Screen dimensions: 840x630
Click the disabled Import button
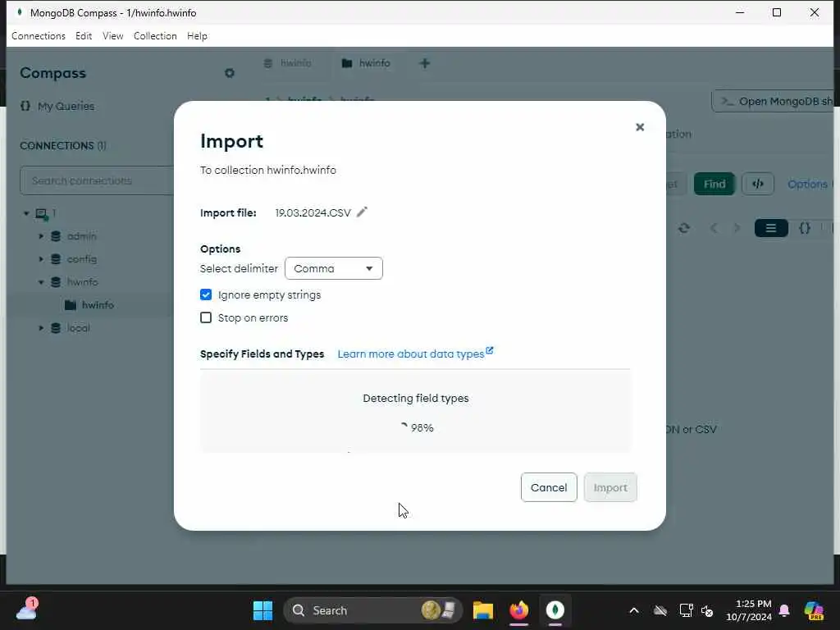click(x=610, y=487)
